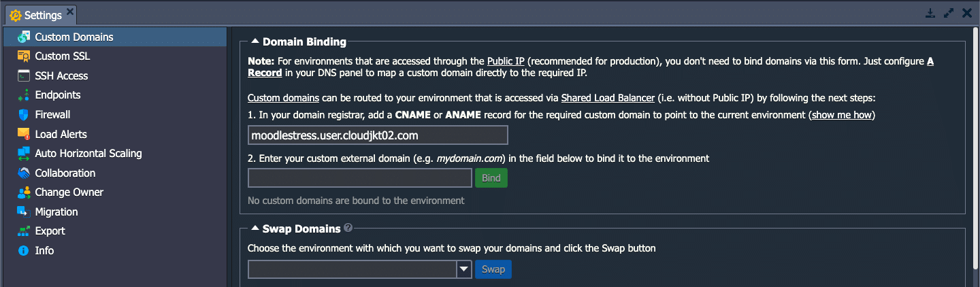This screenshot has height=287, width=980.
Task: Switch to the Migration settings item
Action: pyautogui.click(x=56, y=212)
